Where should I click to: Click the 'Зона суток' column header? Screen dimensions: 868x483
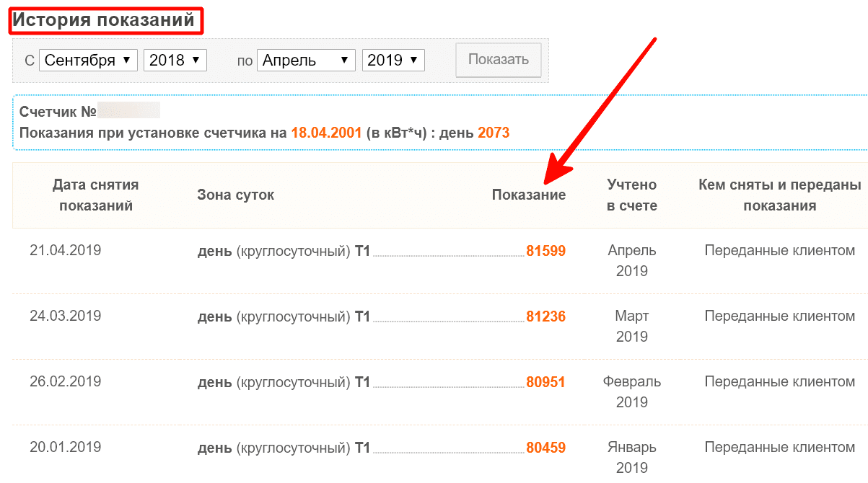pyautogui.click(x=236, y=195)
